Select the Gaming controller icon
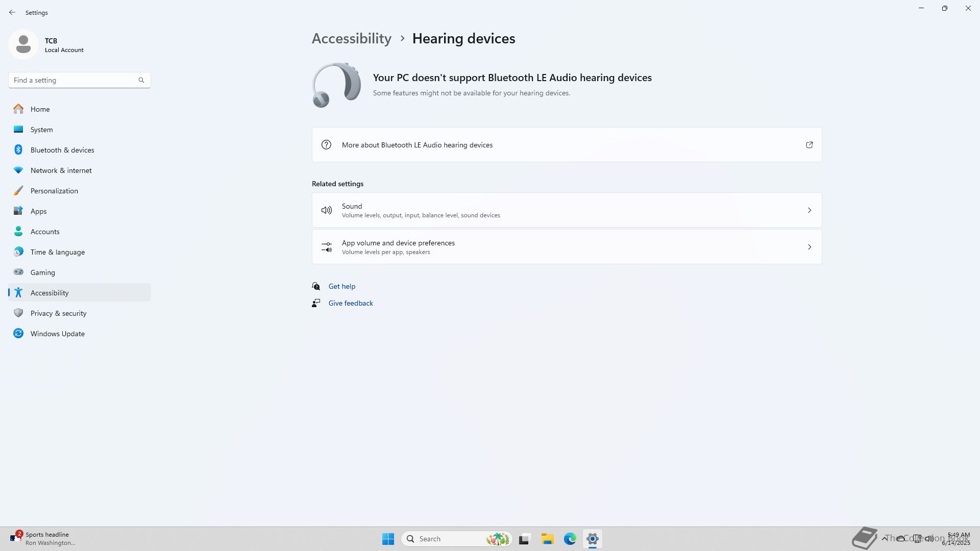 click(x=18, y=272)
